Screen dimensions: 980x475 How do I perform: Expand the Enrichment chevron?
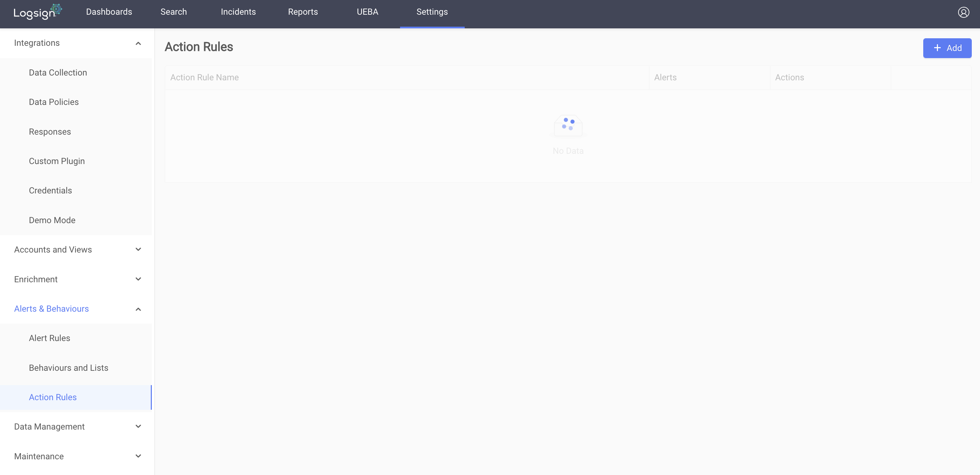tap(138, 279)
